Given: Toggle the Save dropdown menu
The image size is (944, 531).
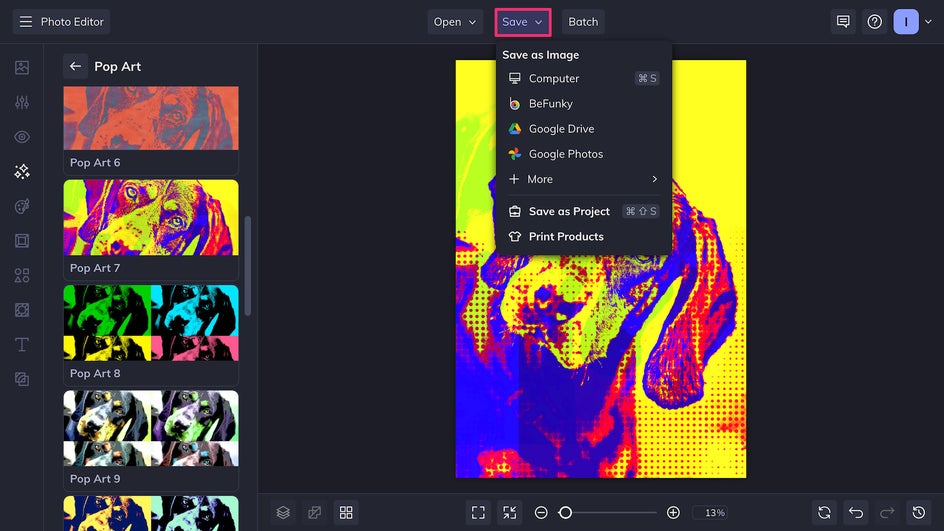Looking at the screenshot, I should [523, 22].
